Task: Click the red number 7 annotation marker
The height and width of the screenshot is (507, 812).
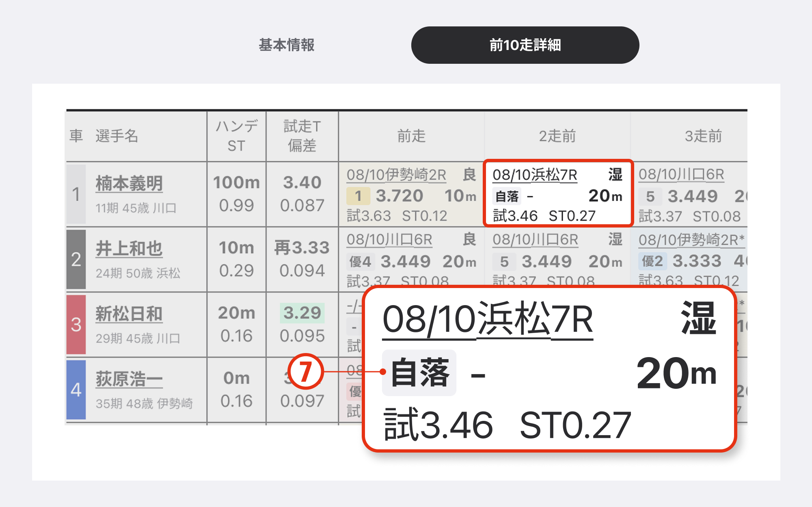Action: click(305, 371)
